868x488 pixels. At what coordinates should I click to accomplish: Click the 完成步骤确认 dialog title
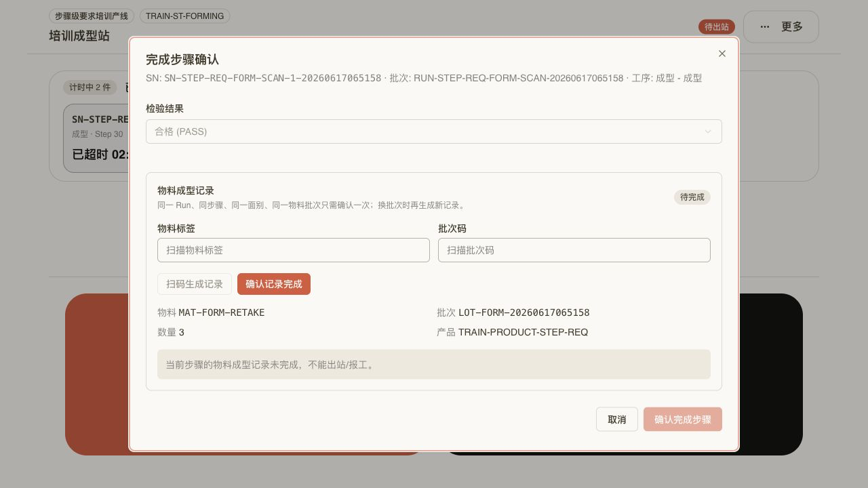pos(182,60)
